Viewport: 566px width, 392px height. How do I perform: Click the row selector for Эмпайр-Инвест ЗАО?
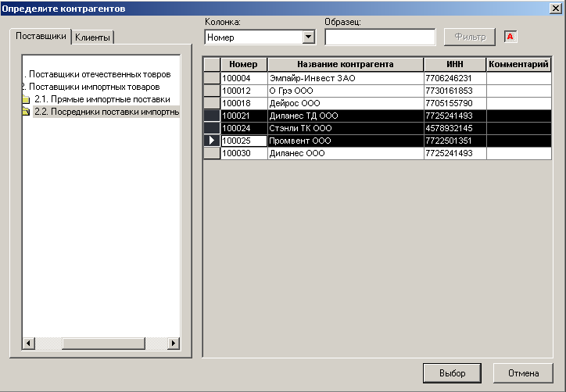coord(212,78)
